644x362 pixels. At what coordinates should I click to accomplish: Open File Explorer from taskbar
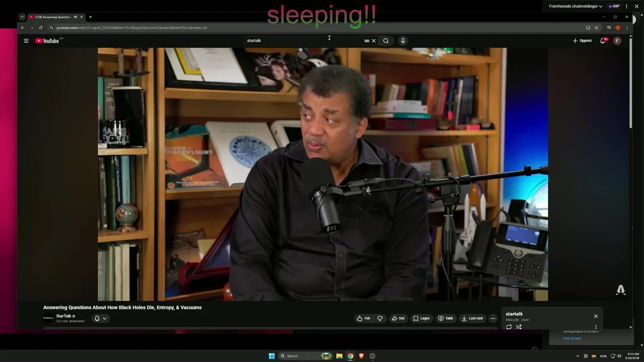[340, 356]
